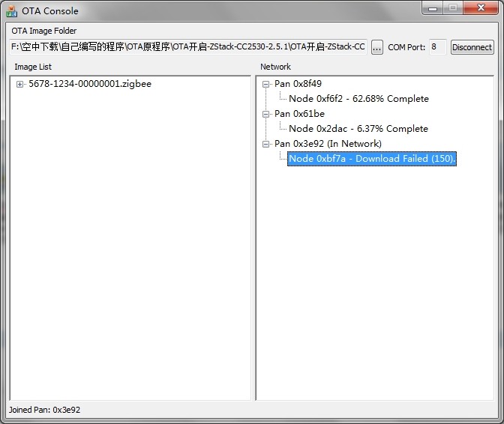This screenshot has width=504, height=424.
Task: Select Pan 0x3e92 (In Network) item
Action: (x=328, y=144)
